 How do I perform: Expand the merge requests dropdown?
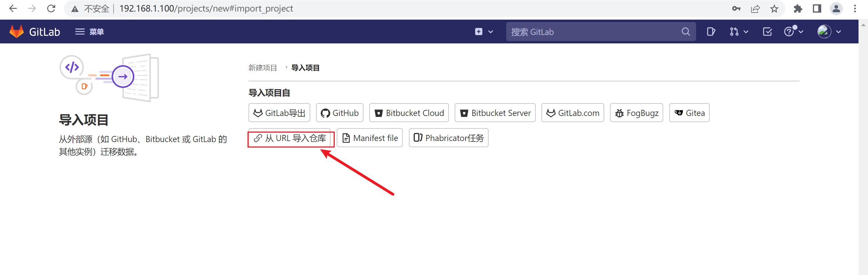click(x=739, y=32)
